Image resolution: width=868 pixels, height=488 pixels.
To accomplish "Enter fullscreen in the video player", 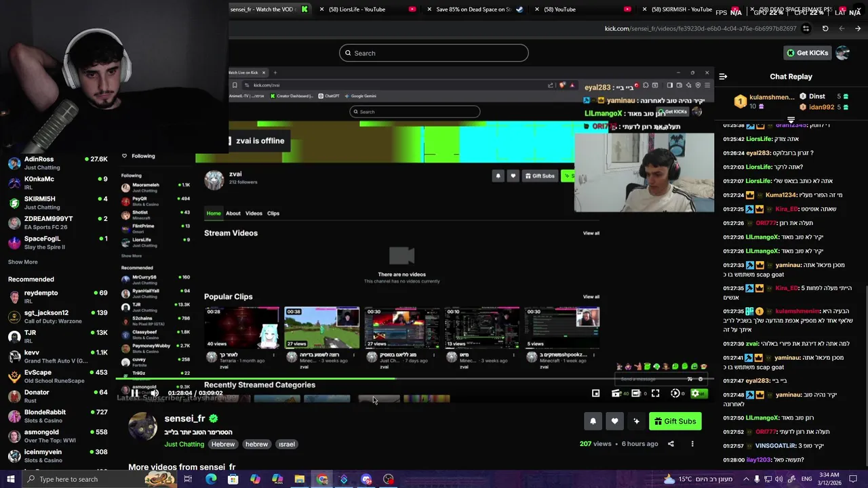I will click(x=655, y=393).
